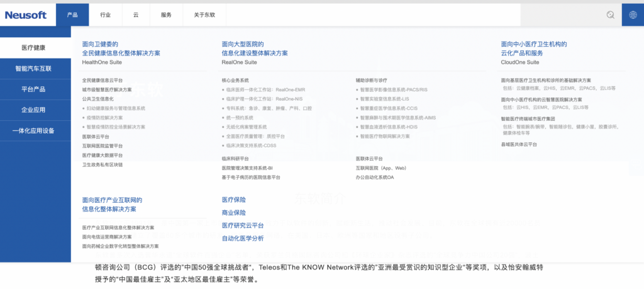Viewport: 644px width, 289px height.
Task: Open 面向药械企业数字化转型整体解决方案 link
Action: 120,246
